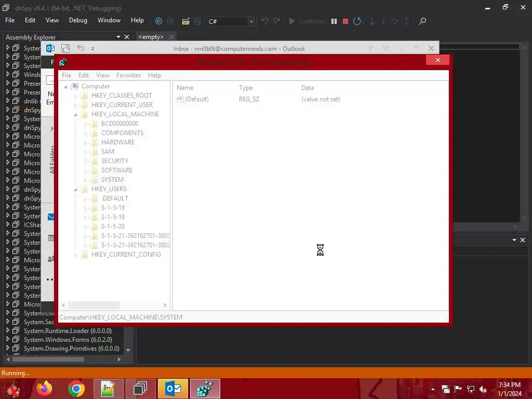The height and width of the screenshot is (399, 532).
Task: Click the Registry tree horizontal scrollbar thumb
Action: coord(94,305)
